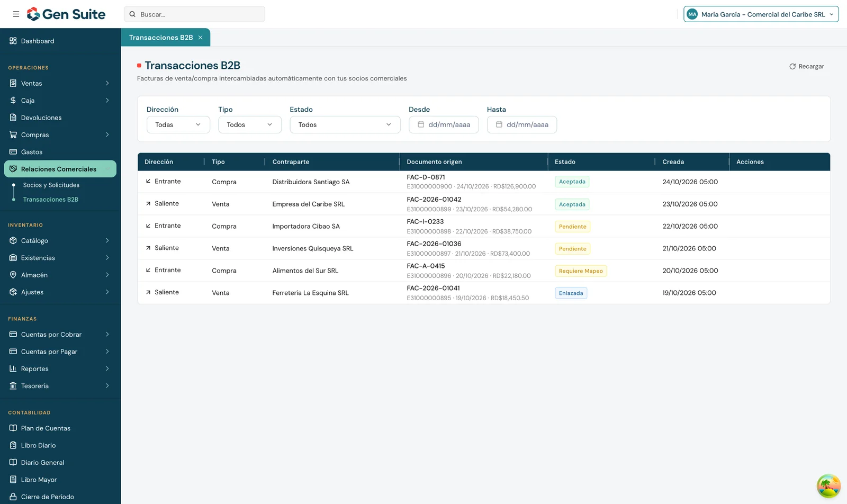Expand Cuentas por Cobrar menu
847x504 pixels.
pyautogui.click(x=60, y=335)
